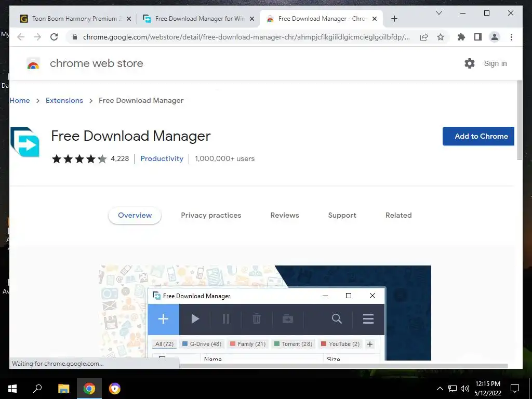
Task: Close the Free Download Manager for Windows tab
Action: [252, 19]
